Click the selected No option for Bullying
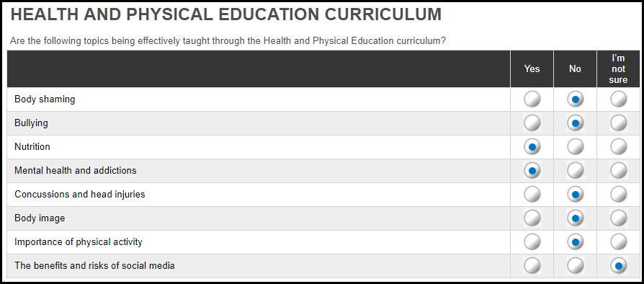This screenshot has width=644, height=284. click(x=575, y=123)
